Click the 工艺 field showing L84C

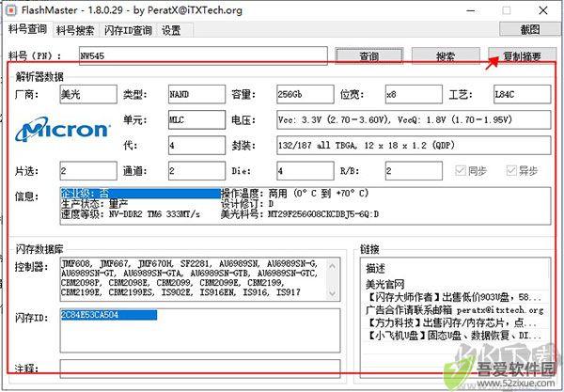[523, 94]
